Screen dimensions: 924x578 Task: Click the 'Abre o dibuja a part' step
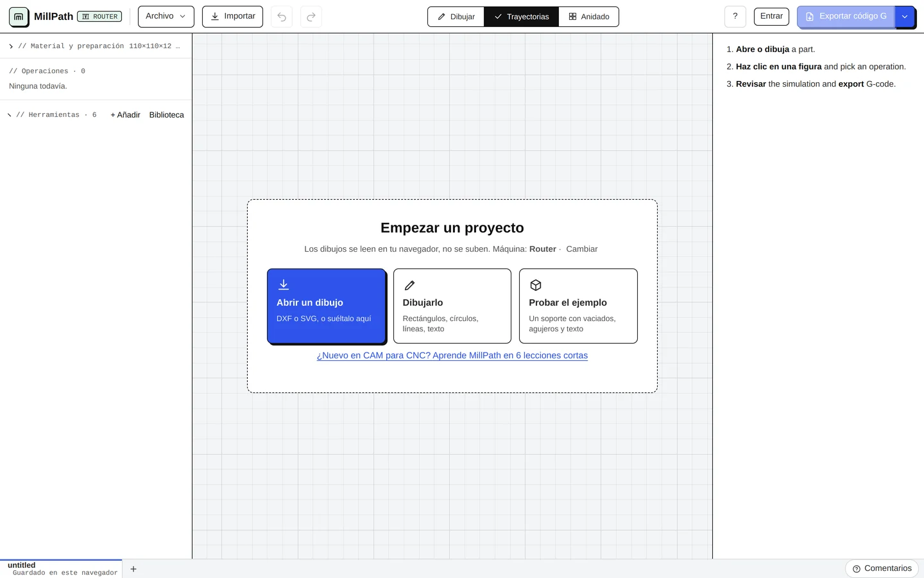[x=775, y=49]
